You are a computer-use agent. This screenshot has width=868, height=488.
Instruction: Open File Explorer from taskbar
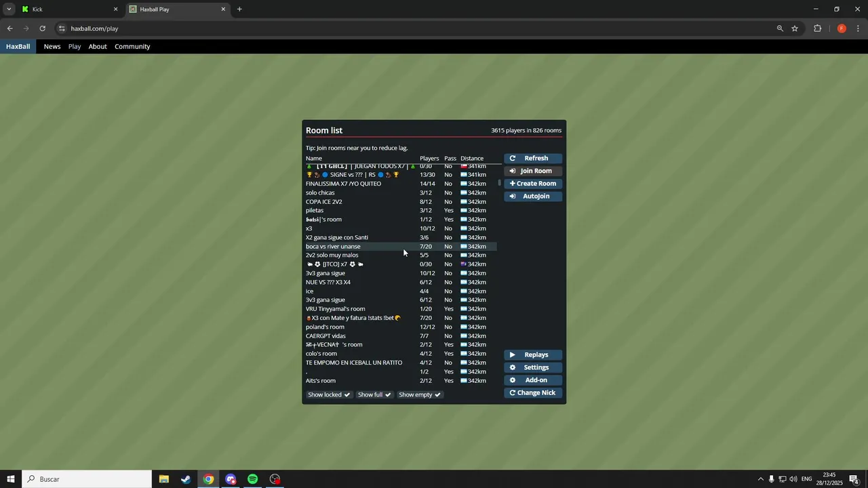(x=163, y=479)
